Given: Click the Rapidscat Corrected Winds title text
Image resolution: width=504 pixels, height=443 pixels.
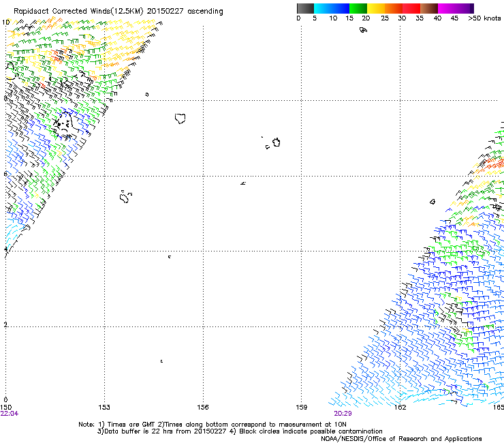Looking at the screenshot, I should (119, 12).
